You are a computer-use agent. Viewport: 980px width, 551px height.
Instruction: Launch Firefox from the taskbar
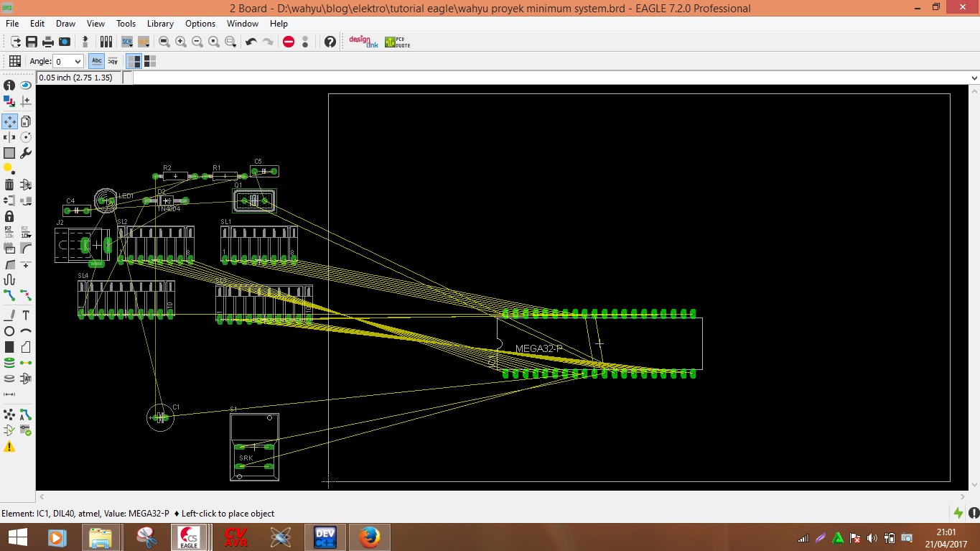tap(369, 537)
